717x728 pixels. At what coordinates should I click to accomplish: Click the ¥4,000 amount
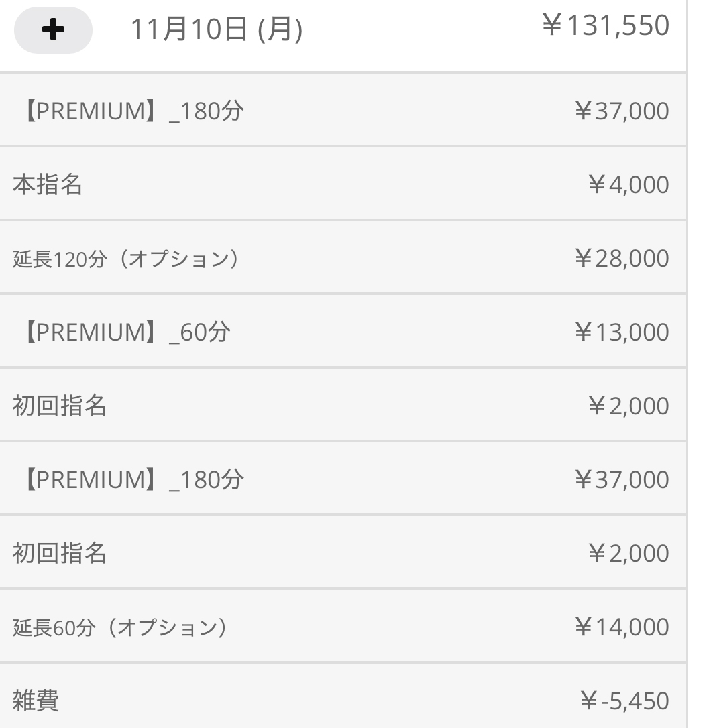click(628, 185)
